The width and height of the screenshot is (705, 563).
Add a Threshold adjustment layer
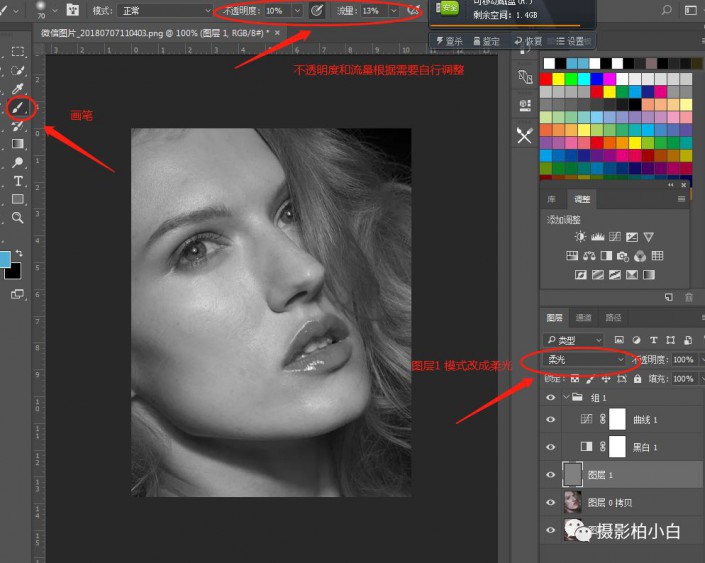pos(615,275)
